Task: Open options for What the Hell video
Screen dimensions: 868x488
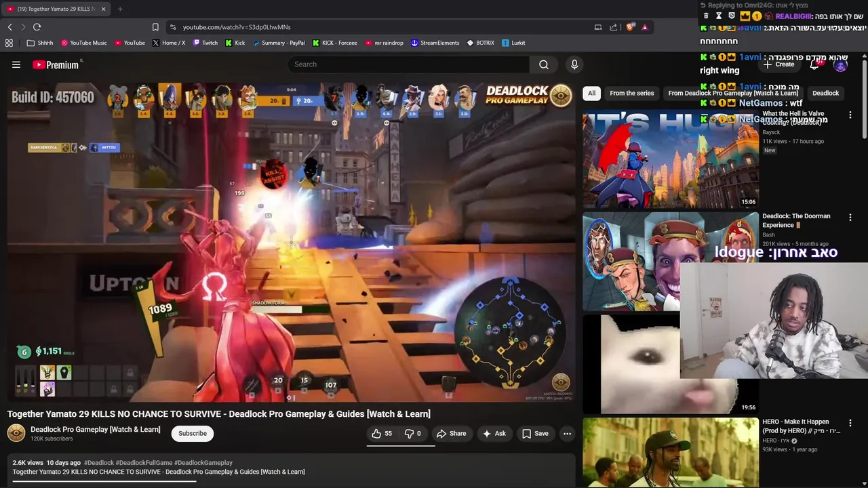Action: tap(850, 115)
